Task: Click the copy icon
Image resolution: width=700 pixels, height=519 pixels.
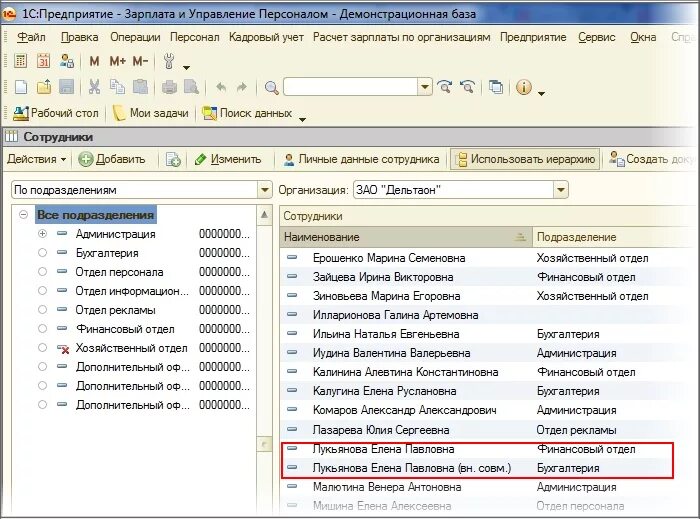Action: pyautogui.click(x=117, y=87)
